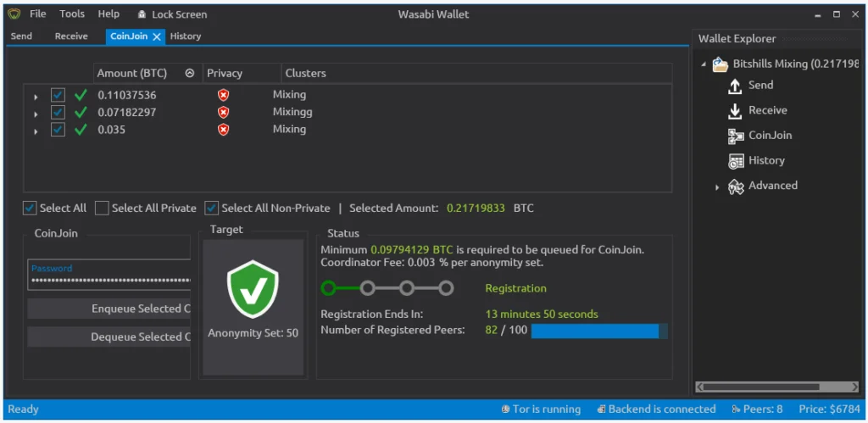The image size is (868, 423).
Task: Expand the 0.11037536 coin row
Action: 36,97
